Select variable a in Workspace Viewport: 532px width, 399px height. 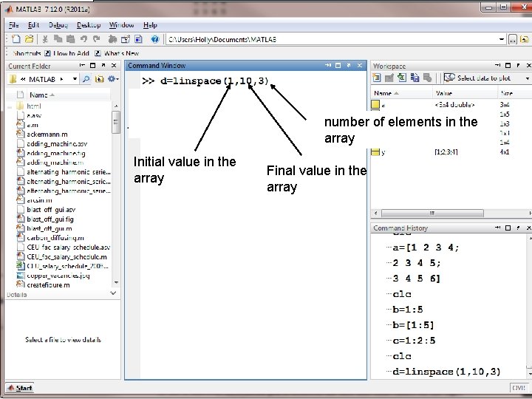[383, 105]
